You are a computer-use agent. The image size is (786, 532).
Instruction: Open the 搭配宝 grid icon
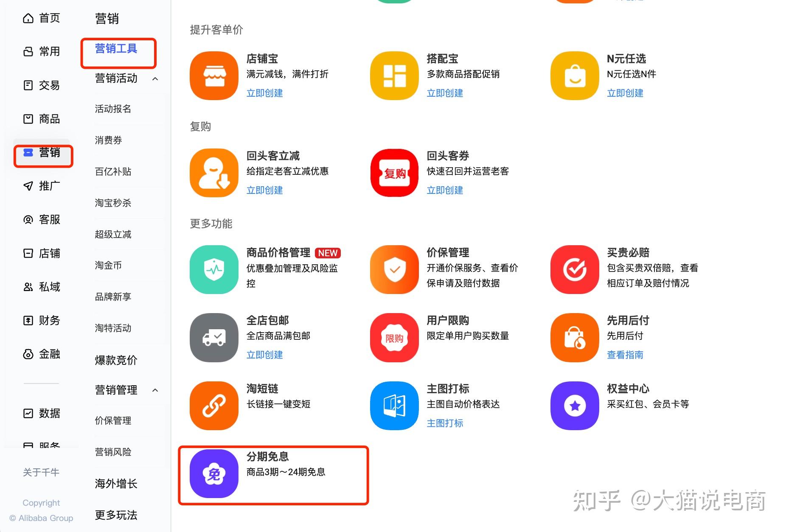pyautogui.click(x=394, y=76)
